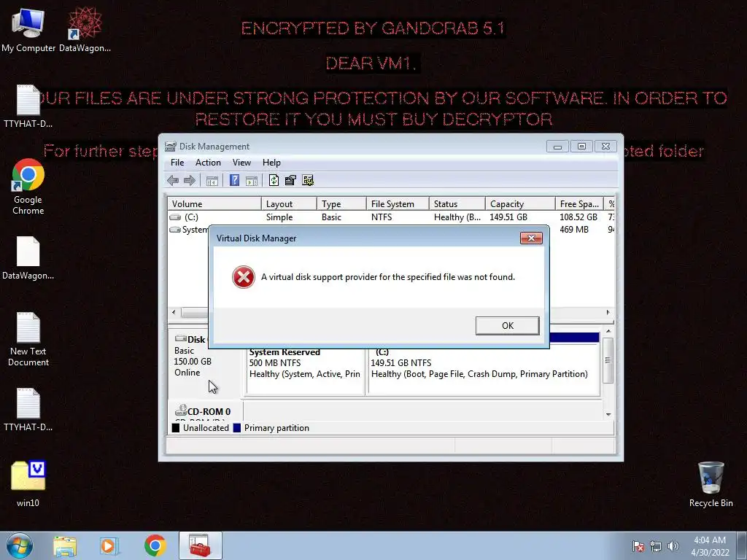Click the Show/Hide Console Tree toolbar icon
The width and height of the screenshot is (747, 560).
212,181
